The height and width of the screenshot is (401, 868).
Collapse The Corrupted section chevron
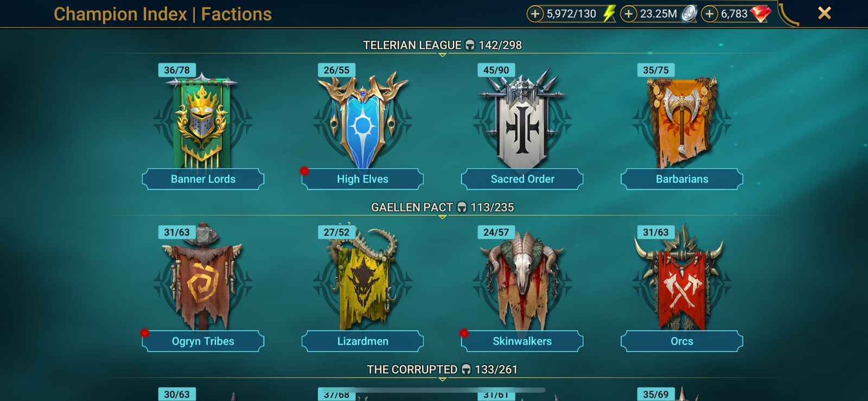click(x=442, y=379)
